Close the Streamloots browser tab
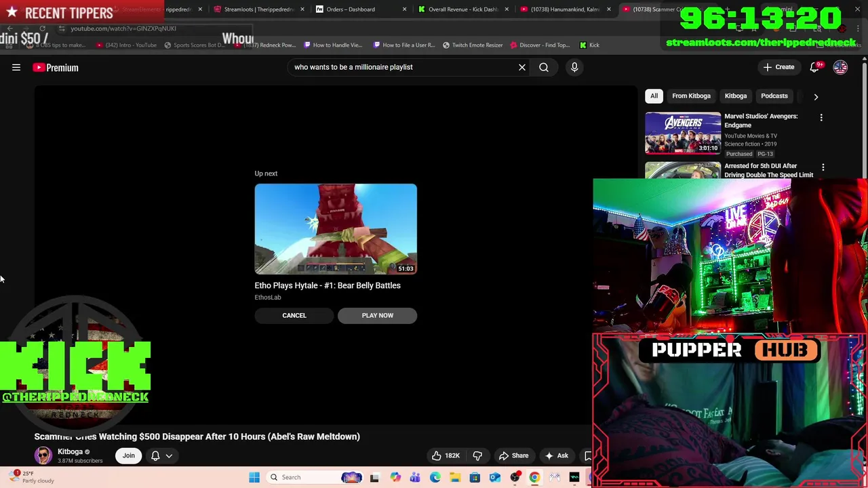This screenshot has width=868, height=488. tap(302, 9)
